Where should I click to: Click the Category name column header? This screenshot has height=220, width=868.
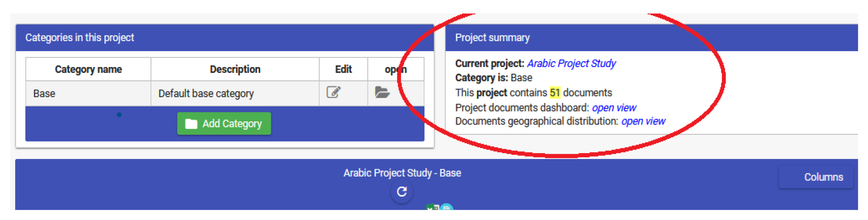click(x=88, y=69)
